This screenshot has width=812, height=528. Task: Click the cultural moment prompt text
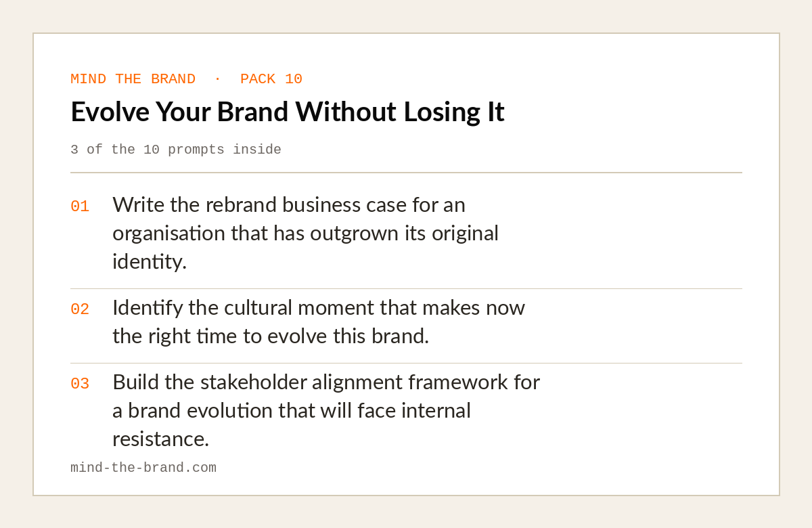pos(319,322)
